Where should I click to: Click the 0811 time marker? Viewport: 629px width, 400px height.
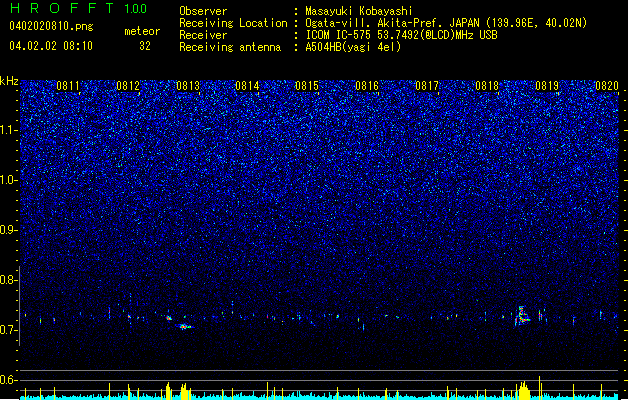click(x=68, y=86)
